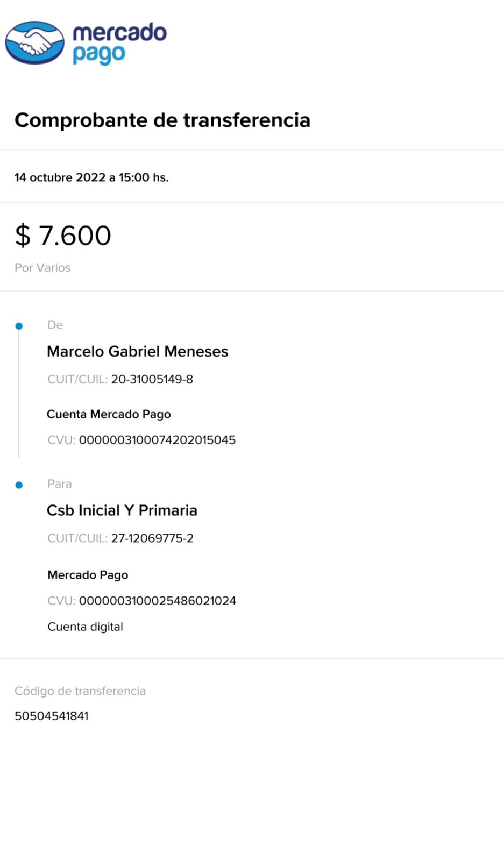The height and width of the screenshot is (853, 504).
Task: Click the Mercado Pago handshake logo
Action: (x=34, y=43)
